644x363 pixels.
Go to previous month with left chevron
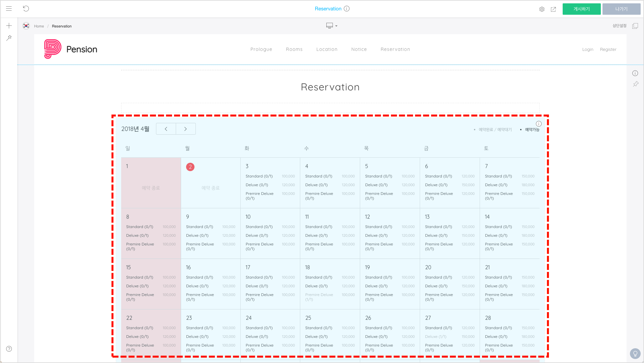coord(166,129)
